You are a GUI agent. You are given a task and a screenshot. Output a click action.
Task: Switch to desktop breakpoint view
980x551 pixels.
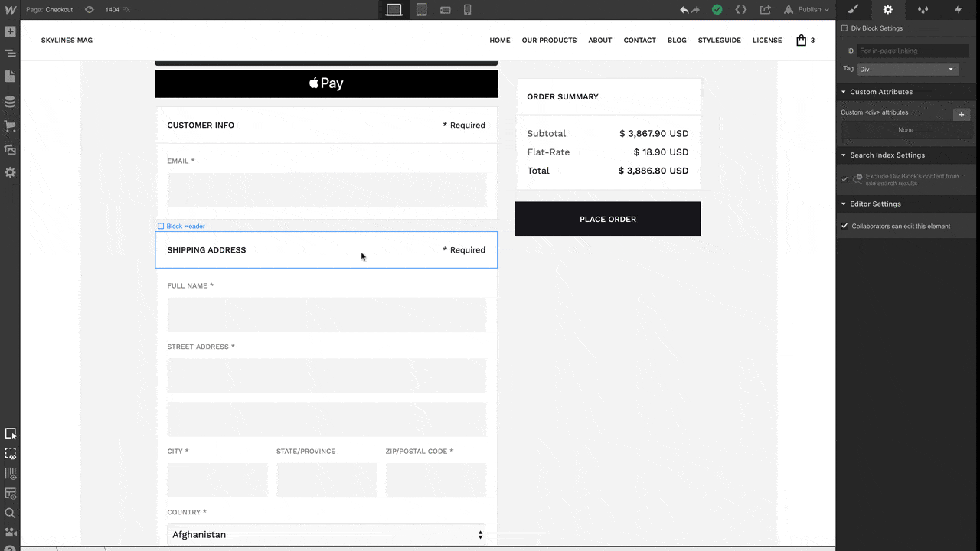394,10
